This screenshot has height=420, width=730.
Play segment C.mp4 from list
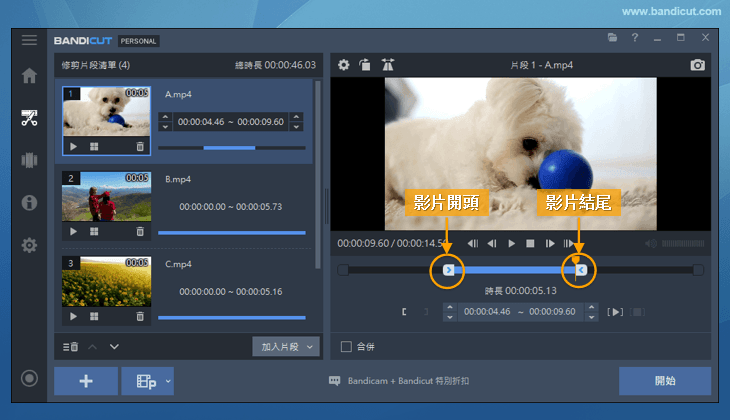pos(73,316)
